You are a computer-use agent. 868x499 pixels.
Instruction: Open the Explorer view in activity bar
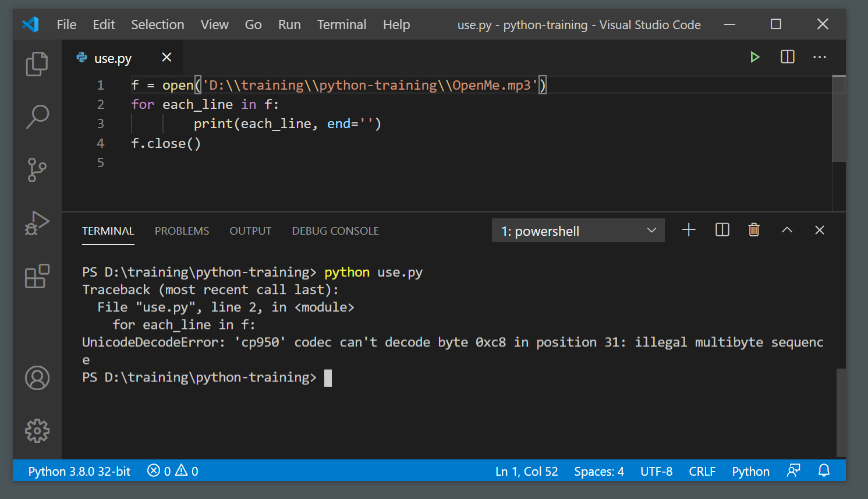tap(37, 64)
